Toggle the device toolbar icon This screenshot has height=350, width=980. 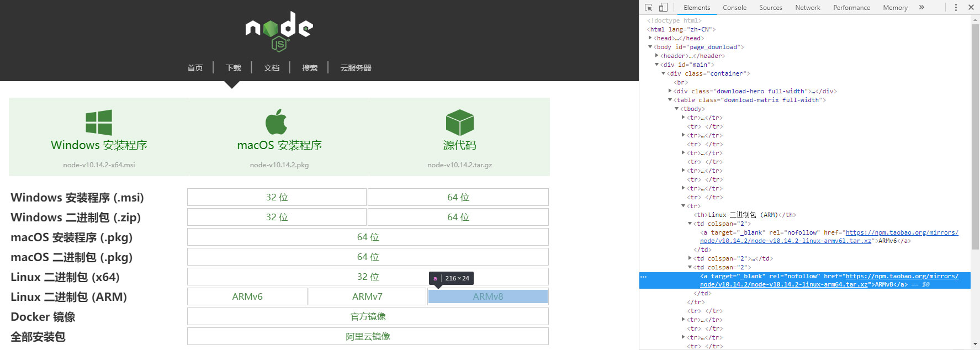point(663,7)
